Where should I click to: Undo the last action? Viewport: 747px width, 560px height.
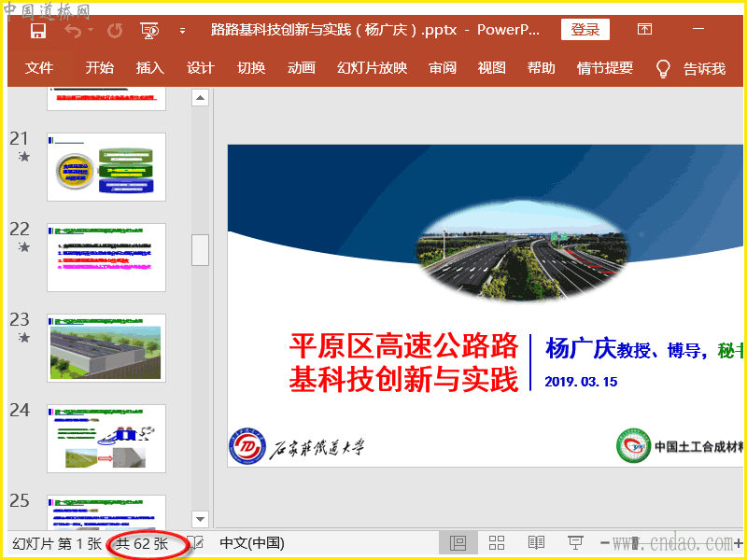point(73,31)
